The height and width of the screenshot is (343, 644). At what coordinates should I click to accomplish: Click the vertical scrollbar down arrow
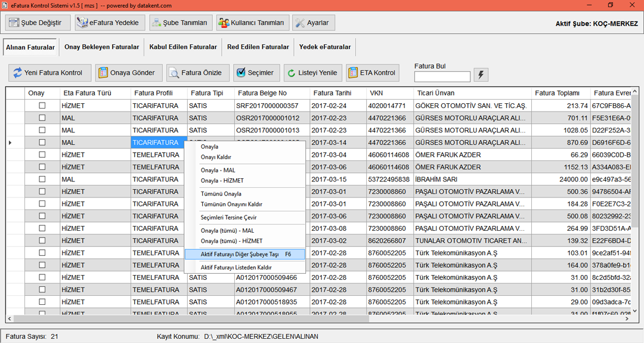click(x=634, y=311)
